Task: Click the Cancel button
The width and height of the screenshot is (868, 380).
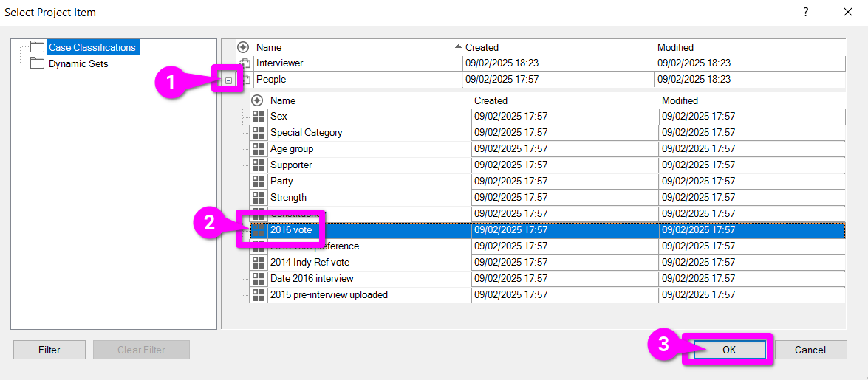Action: click(810, 350)
